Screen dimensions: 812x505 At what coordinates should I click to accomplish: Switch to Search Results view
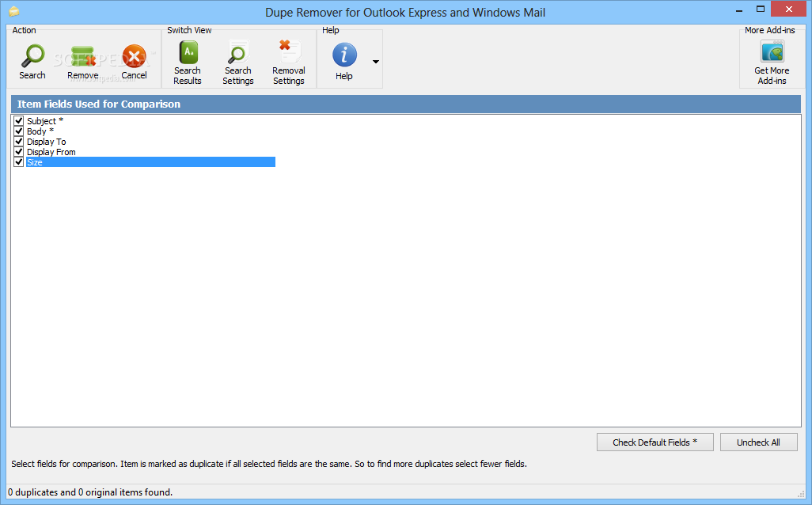188,63
